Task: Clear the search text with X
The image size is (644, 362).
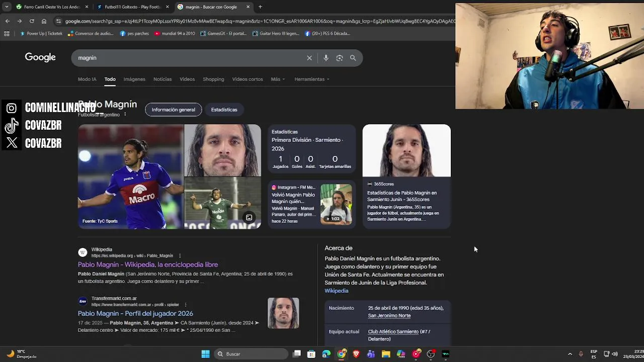Action: pyautogui.click(x=309, y=58)
